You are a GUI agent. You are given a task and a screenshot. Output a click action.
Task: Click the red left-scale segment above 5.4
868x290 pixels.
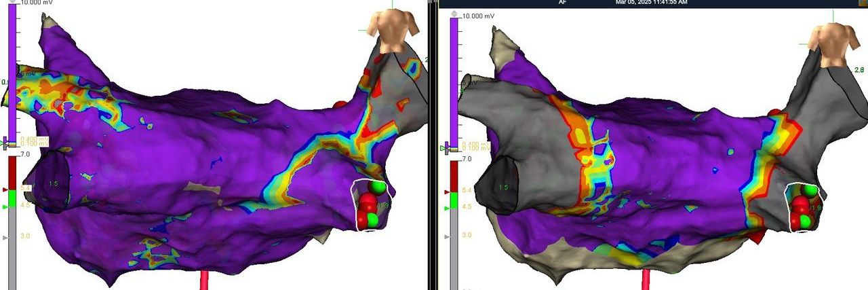[12, 173]
